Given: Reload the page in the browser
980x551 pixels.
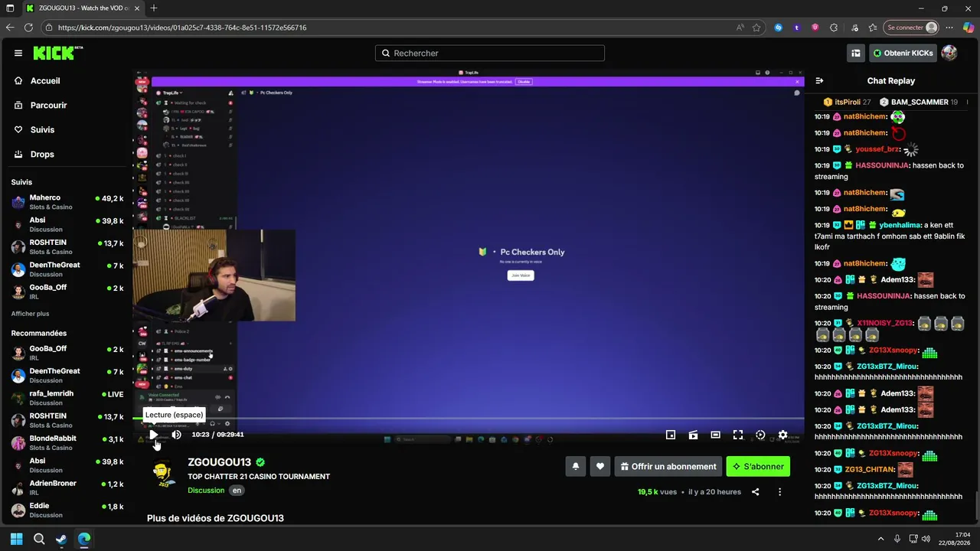Looking at the screenshot, I should coord(28,28).
